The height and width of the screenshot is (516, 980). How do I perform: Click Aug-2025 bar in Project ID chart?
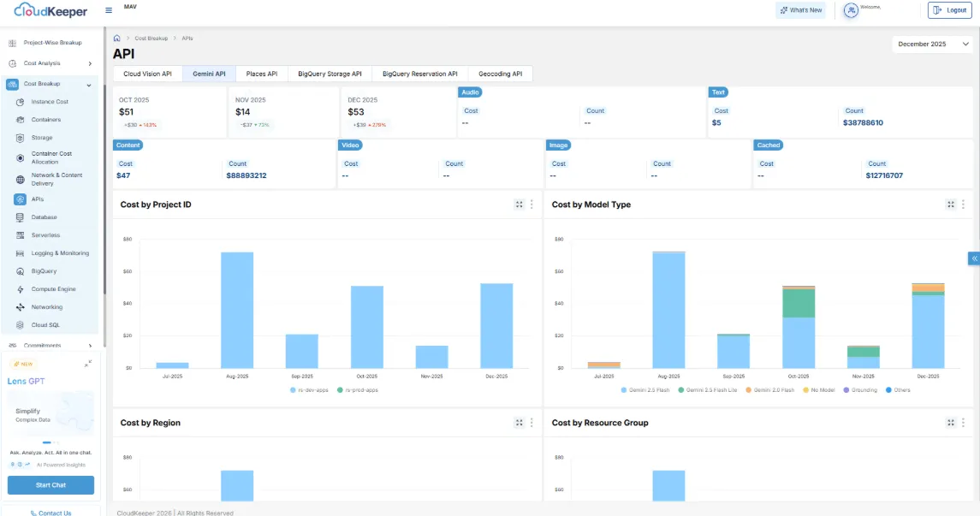pyautogui.click(x=237, y=311)
